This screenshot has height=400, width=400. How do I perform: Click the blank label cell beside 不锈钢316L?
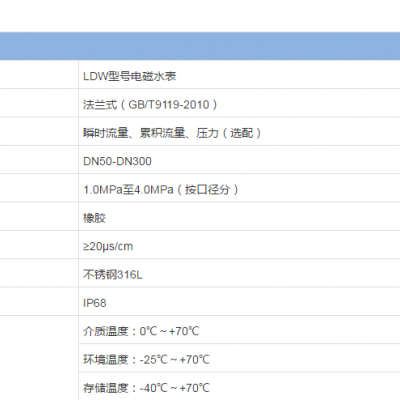coord(39,273)
